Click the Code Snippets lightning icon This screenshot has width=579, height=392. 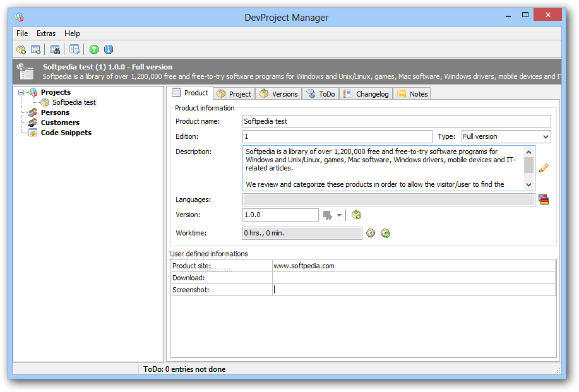pos(33,133)
